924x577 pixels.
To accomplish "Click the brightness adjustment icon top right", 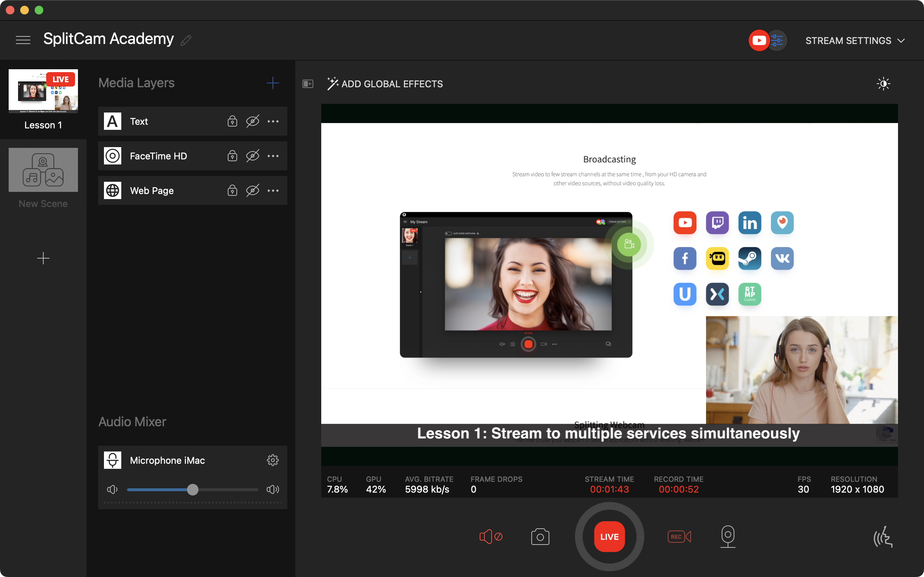I will point(884,84).
